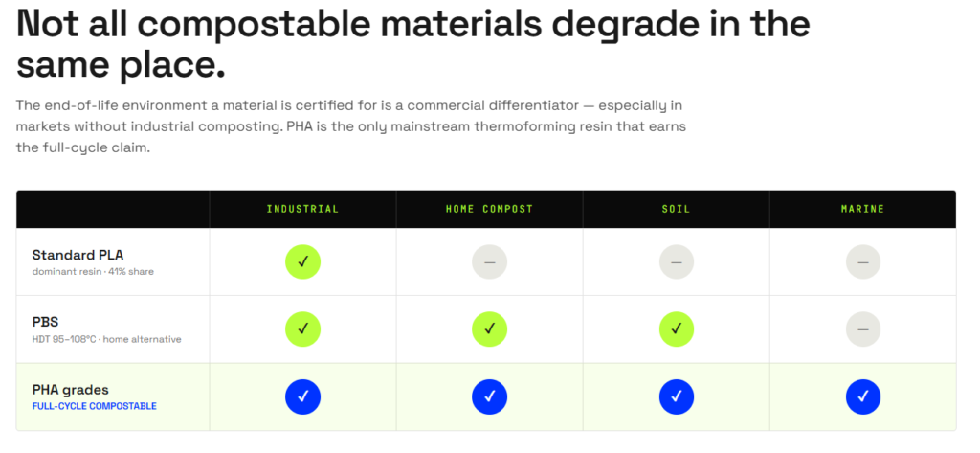Click PHA grades industrial blue checkmark
Screen dimensions: 980x453
pos(302,396)
